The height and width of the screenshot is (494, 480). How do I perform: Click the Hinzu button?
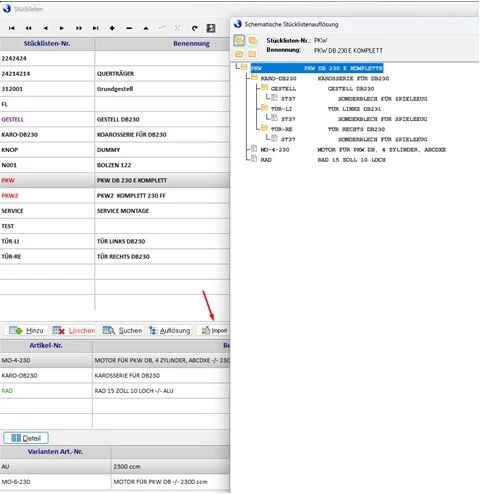click(x=26, y=330)
